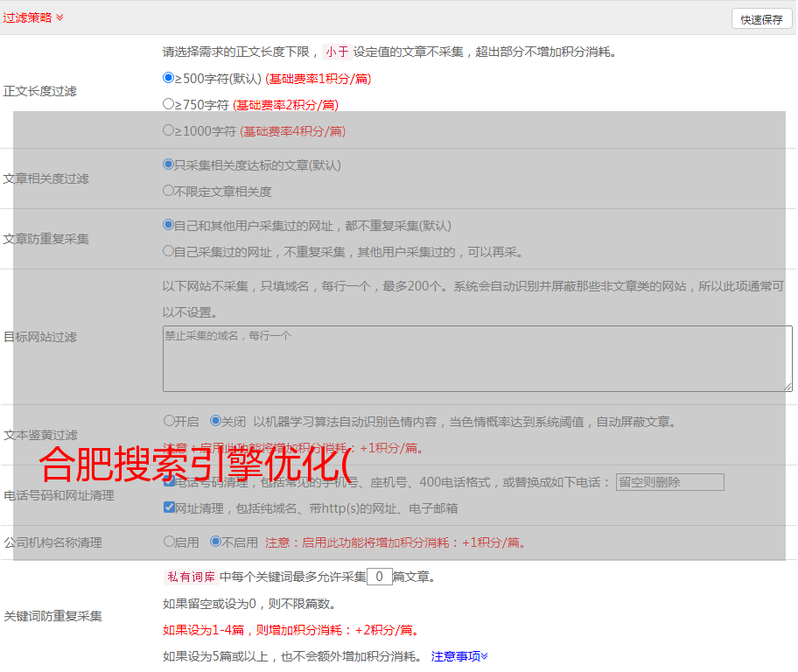Click the 留空则删除 phone replacement field
Screen dimensions: 798x672
coord(669,482)
